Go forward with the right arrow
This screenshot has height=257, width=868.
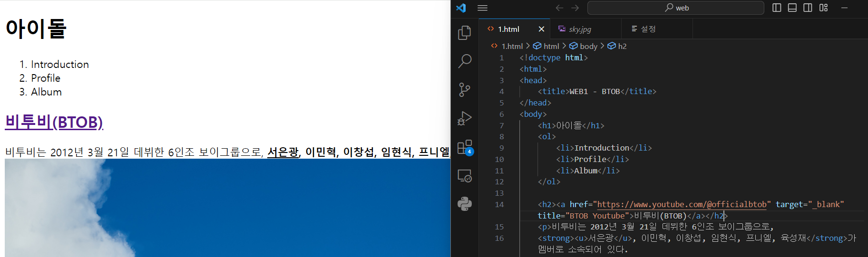[x=575, y=8]
